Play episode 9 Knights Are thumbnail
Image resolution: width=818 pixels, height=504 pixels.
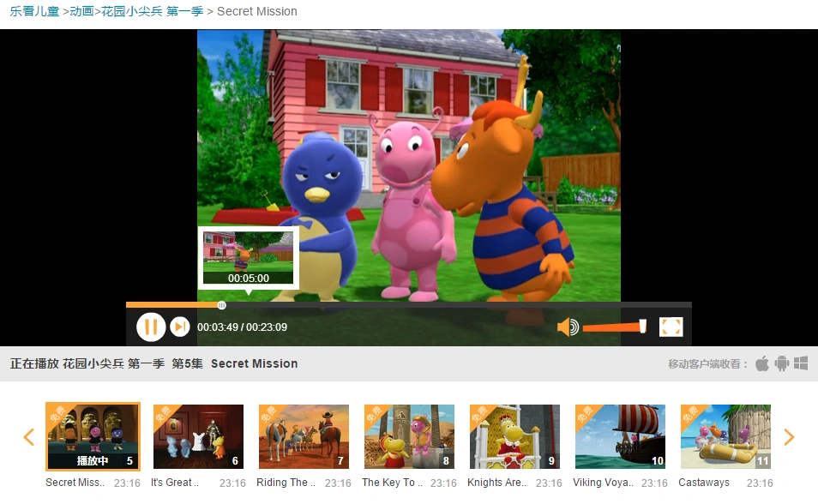pos(514,436)
